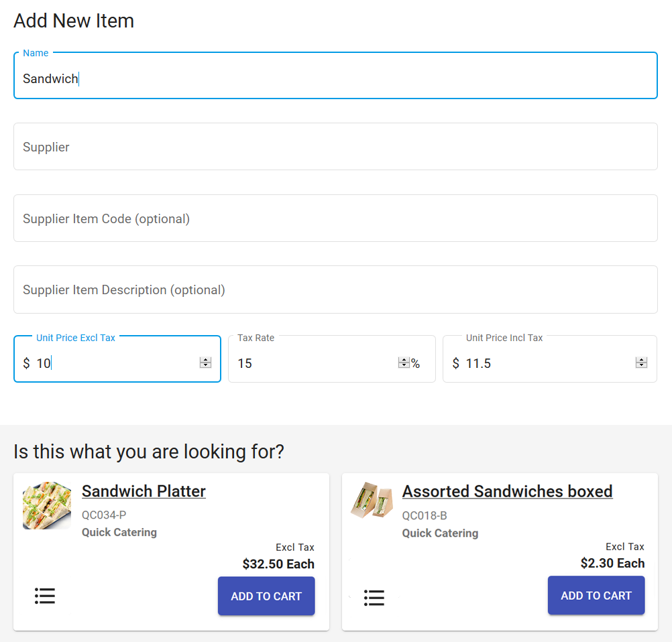Click the Sandwich Platter product image

(x=47, y=506)
